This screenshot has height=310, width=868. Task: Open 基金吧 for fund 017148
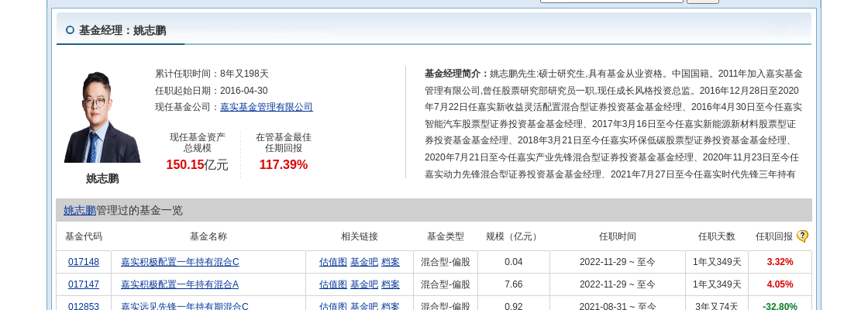pos(364,262)
